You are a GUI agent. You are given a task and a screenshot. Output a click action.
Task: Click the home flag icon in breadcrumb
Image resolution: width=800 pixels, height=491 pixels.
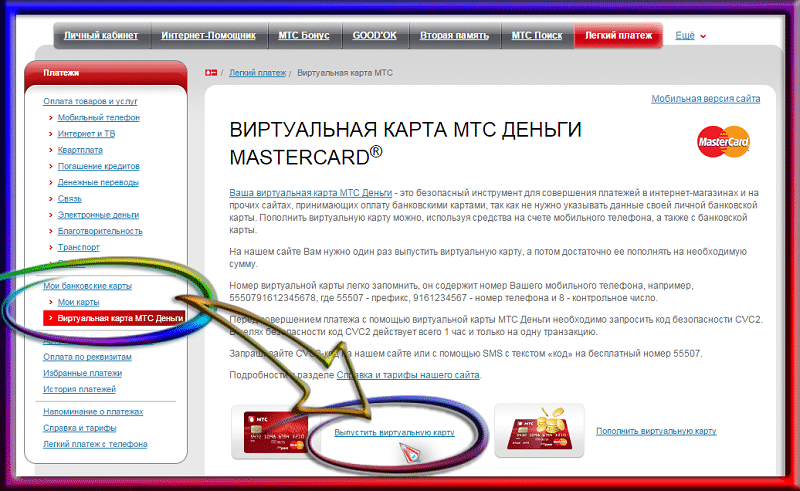tap(211, 73)
